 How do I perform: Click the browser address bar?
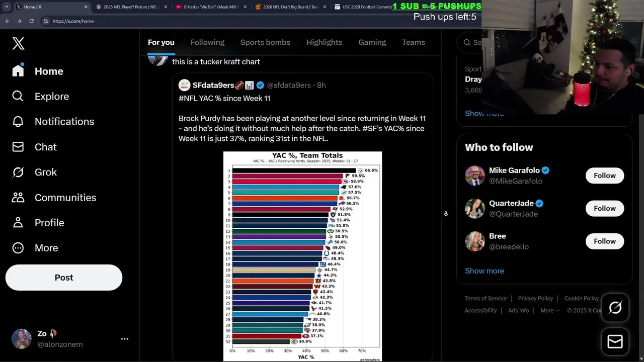(201, 21)
